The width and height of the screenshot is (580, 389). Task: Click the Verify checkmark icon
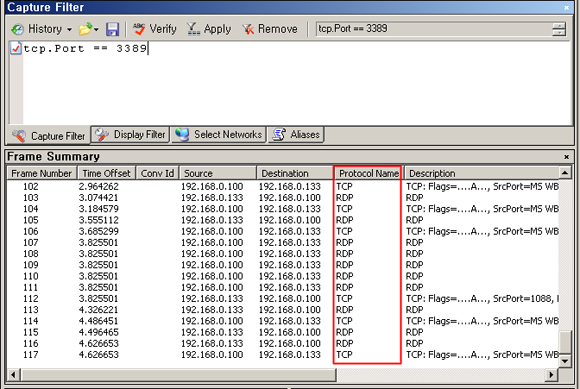[x=139, y=29]
